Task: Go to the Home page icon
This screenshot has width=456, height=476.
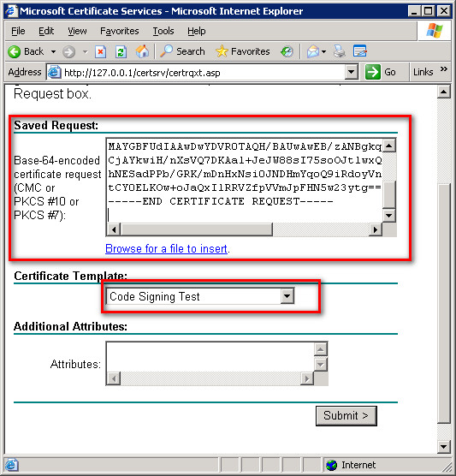Action: click(142, 51)
